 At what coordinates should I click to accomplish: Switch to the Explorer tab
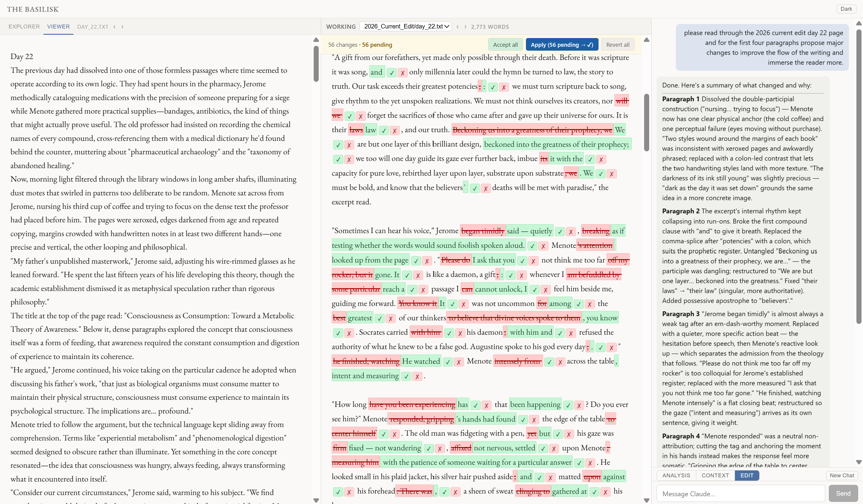coord(24,26)
